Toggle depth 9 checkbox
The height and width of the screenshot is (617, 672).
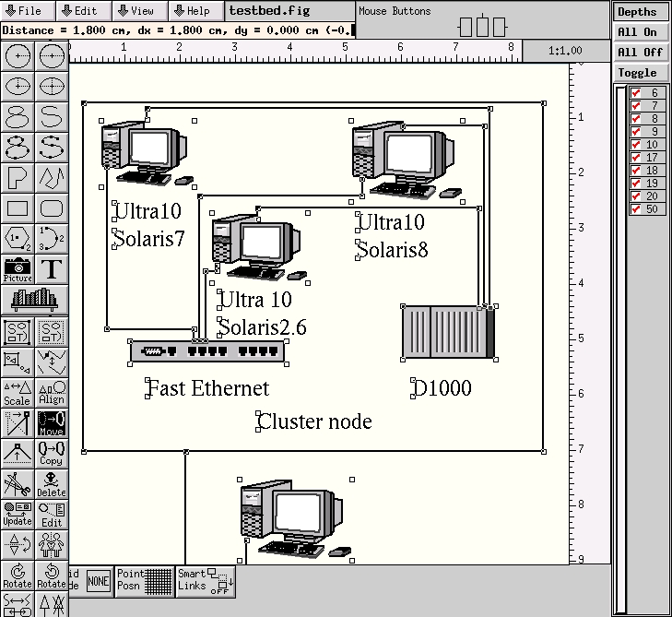(x=636, y=132)
